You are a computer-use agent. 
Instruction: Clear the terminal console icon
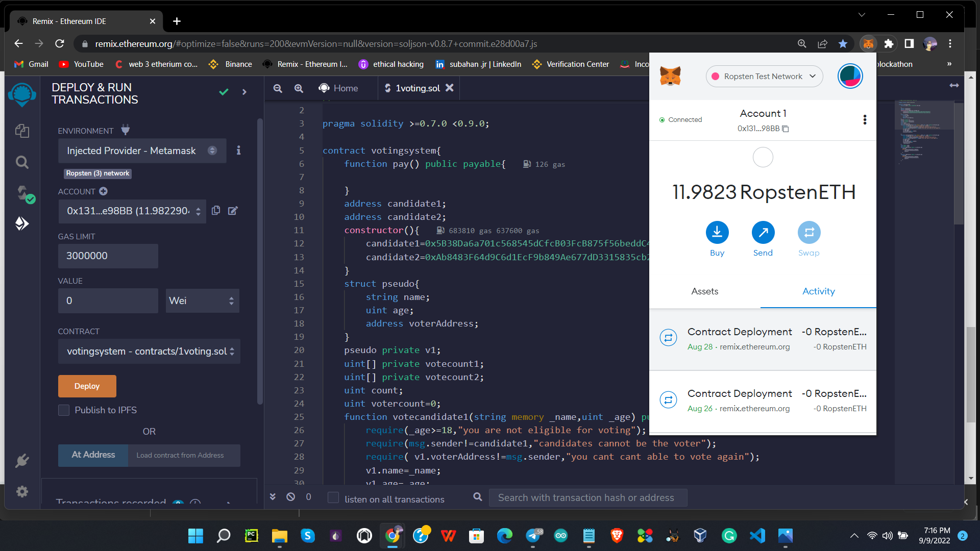point(290,497)
